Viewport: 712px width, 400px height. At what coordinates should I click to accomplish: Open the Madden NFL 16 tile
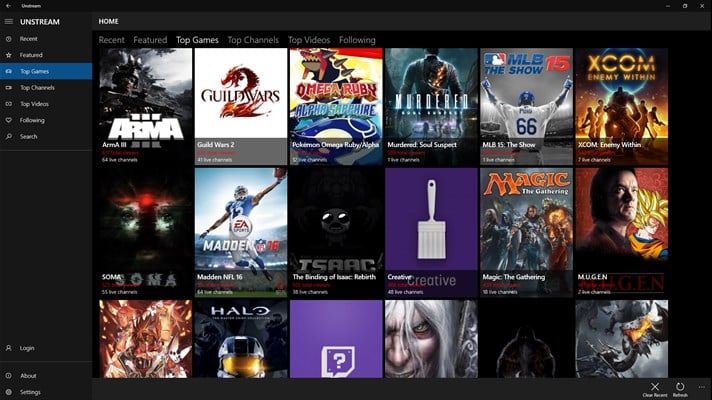[241, 232]
